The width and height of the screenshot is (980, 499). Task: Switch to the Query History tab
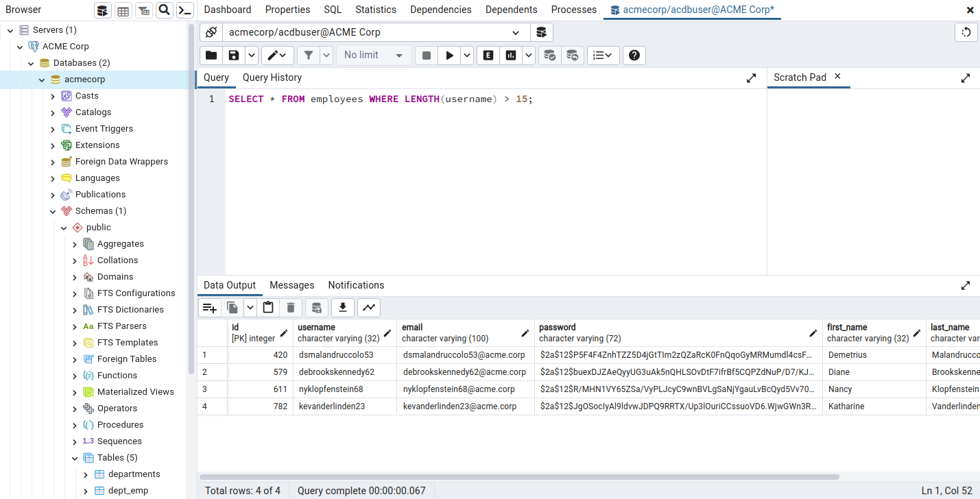click(x=272, y=77)
